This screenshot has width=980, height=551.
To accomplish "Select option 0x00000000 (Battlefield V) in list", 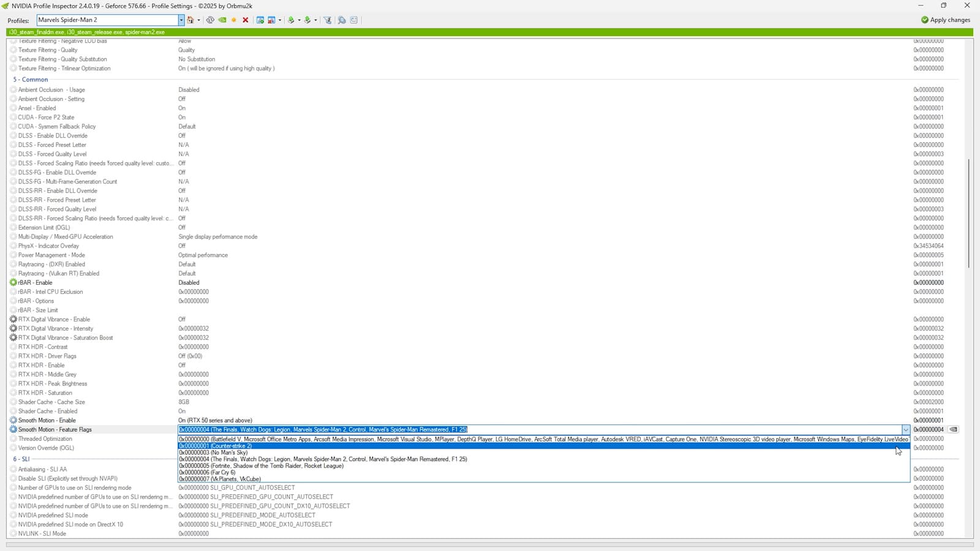I will 543,439.
